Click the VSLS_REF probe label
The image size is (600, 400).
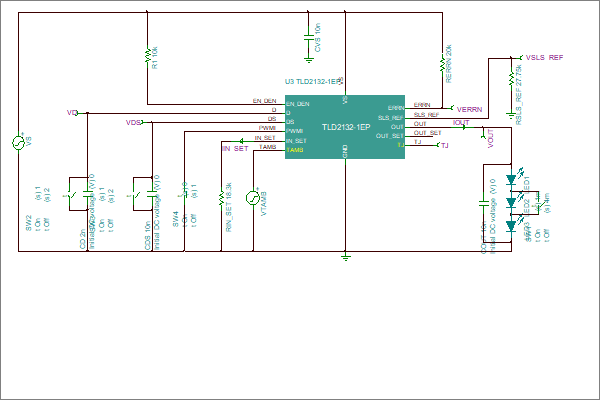(544, 57)
